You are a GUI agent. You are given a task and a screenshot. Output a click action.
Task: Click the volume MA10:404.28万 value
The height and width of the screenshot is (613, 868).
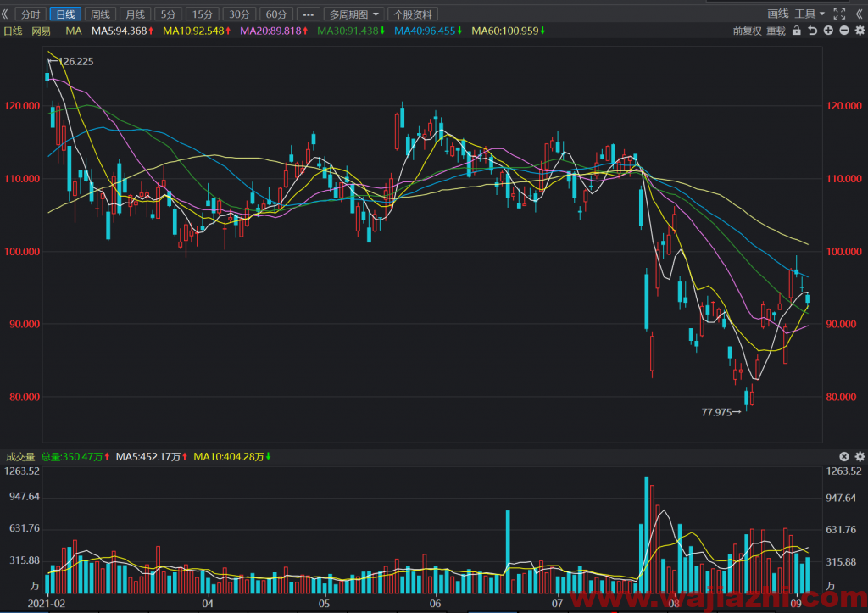pyautogui.click(x=232, y=457)
